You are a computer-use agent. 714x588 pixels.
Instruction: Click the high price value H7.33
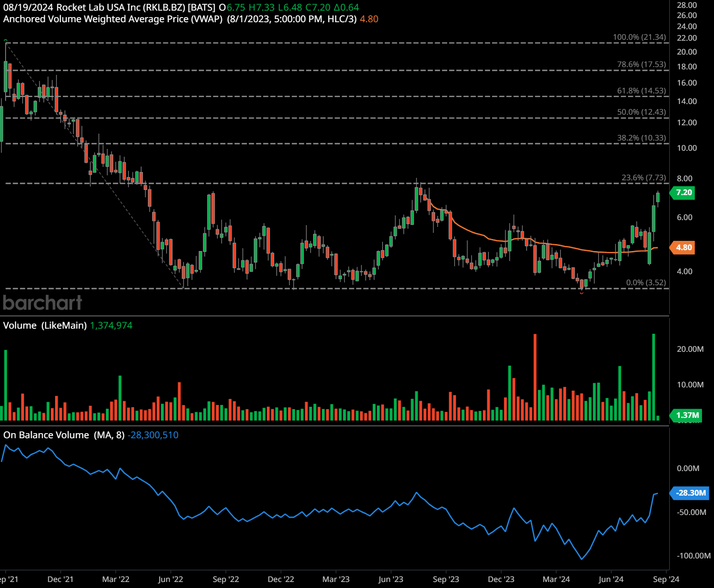tap(262, 7)
